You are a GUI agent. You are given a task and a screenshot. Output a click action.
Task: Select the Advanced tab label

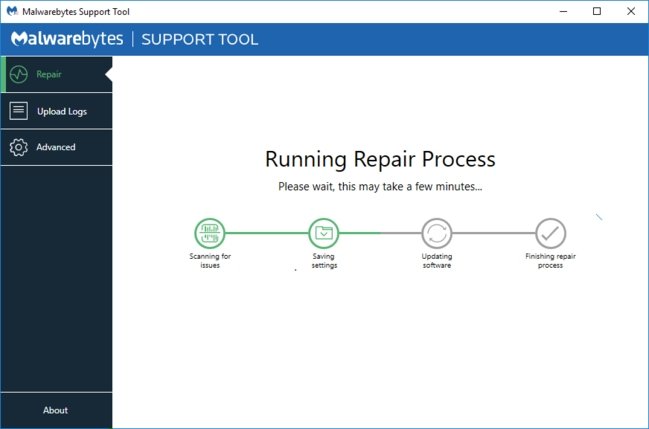coord(56,147)
